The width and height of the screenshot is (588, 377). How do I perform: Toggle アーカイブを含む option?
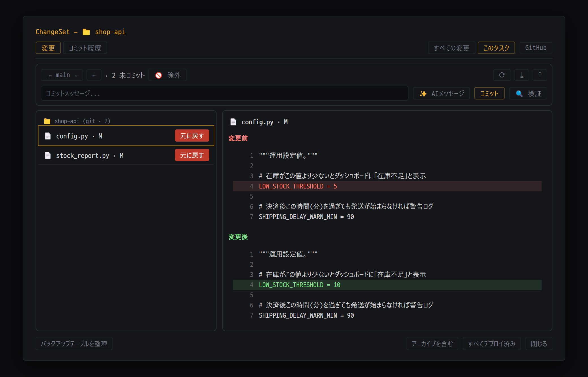tap(432, 344)
